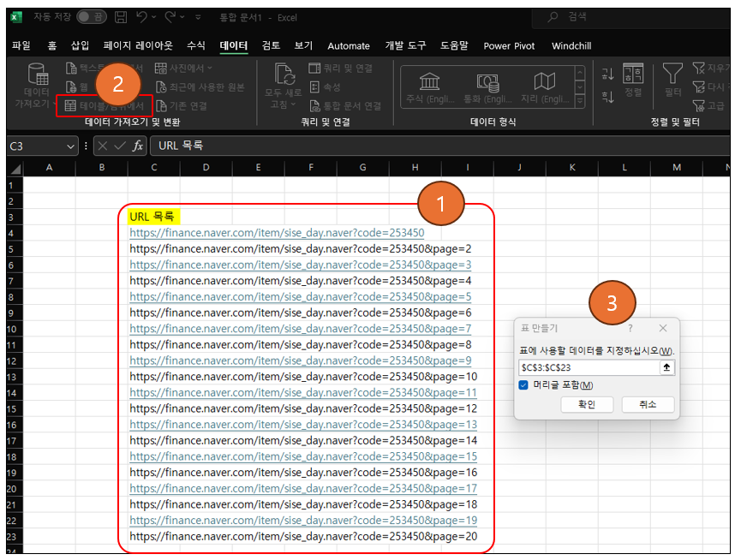Image resolution: width=735 pixels, height=560 pixels.
Task: Click 확인 in 표 만들기 dialog
Action: coord(587,404)
